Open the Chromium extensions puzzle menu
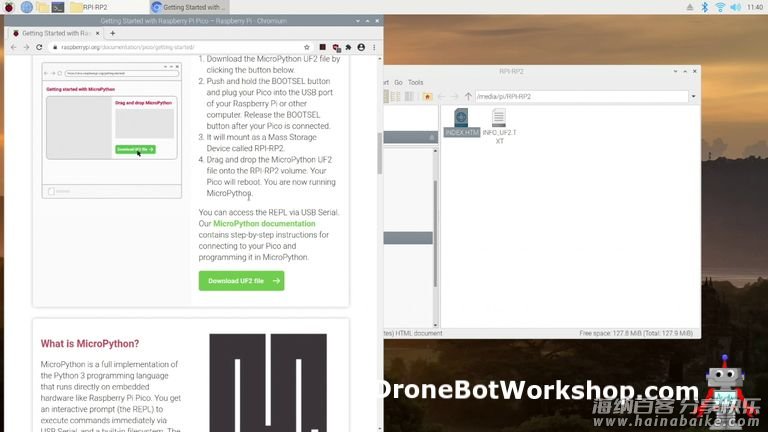This screenshot has height=432, width=768. coord(348,47)
